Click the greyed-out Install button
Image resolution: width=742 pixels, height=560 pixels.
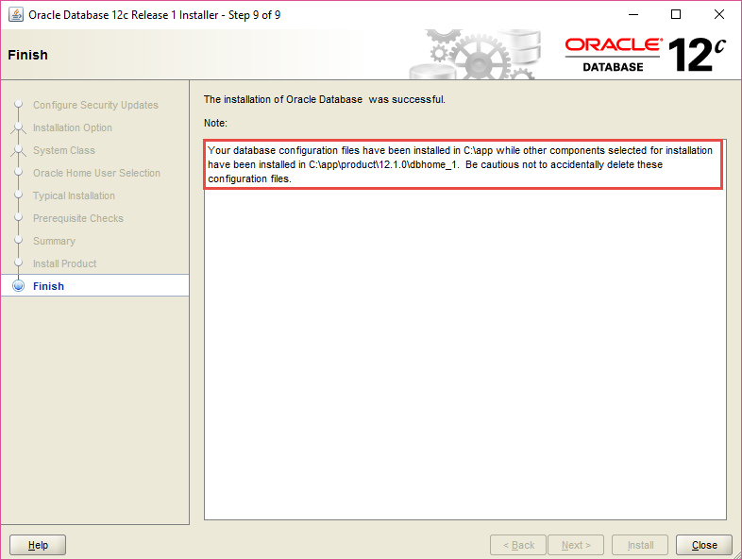[x=640, y=545]
